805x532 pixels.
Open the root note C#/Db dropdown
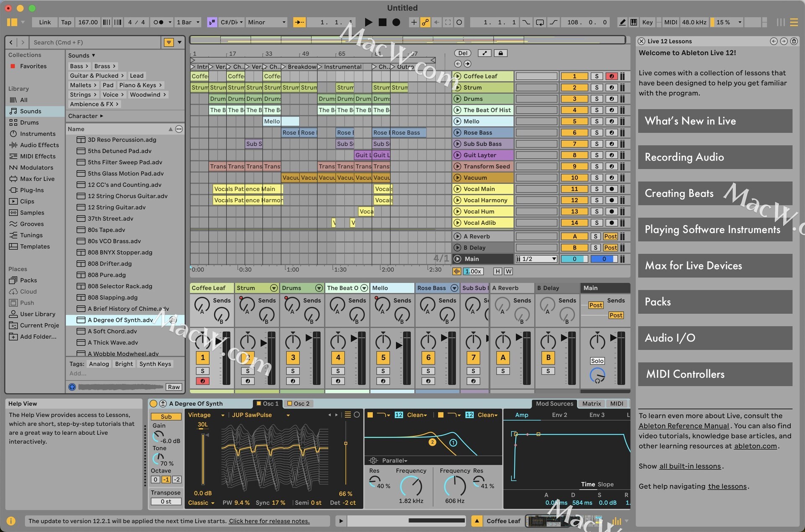tap(232, 22)
